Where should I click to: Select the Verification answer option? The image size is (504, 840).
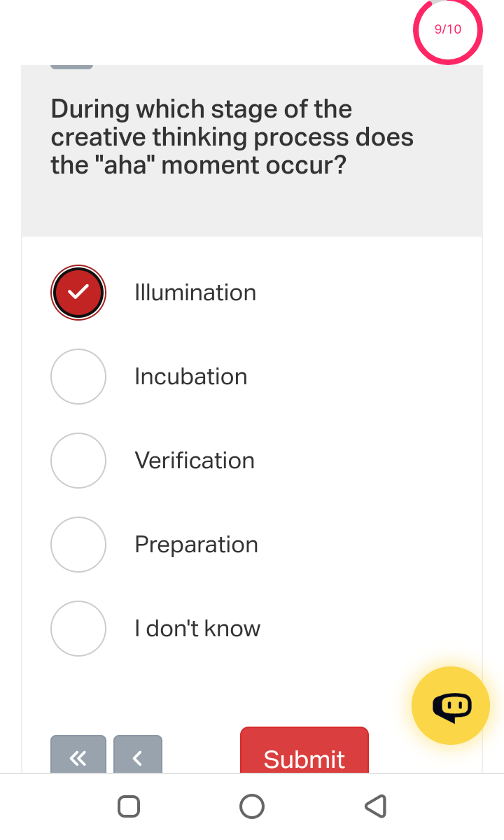78,460
